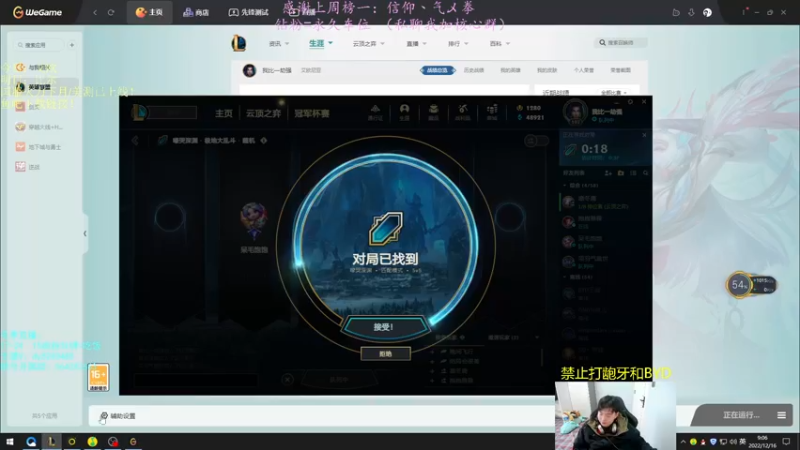Expand the 百科 dropdown menu
The image size is (800, 450).
499,44
